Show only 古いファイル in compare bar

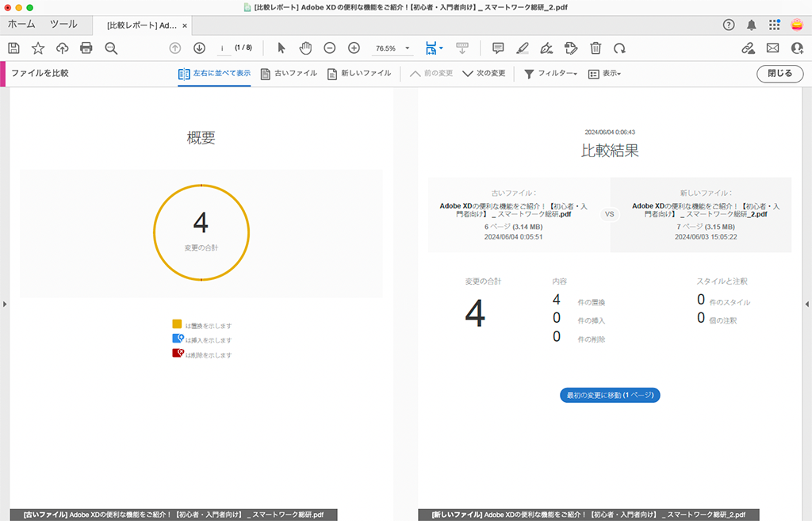289,74
